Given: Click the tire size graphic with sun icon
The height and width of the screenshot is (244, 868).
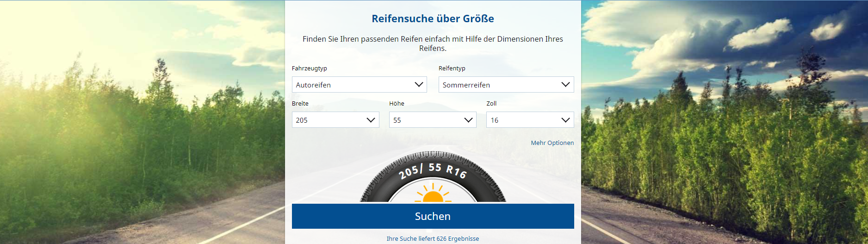Looking at the screenshot, I should (x=433, y=177).
